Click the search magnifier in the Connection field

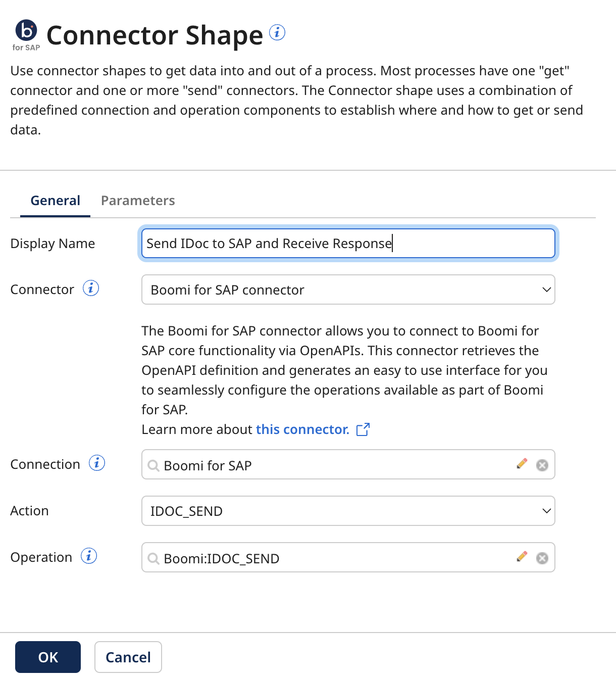(x=153, y=465)
